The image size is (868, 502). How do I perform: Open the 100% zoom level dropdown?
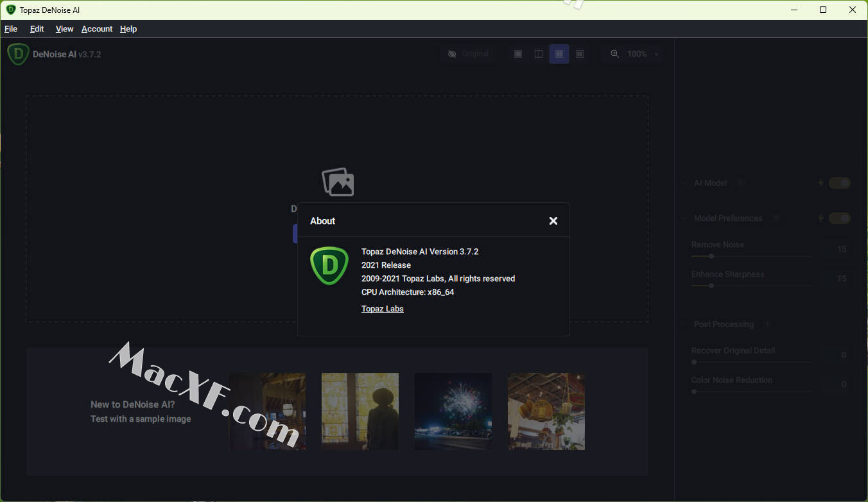pos(643,54)
